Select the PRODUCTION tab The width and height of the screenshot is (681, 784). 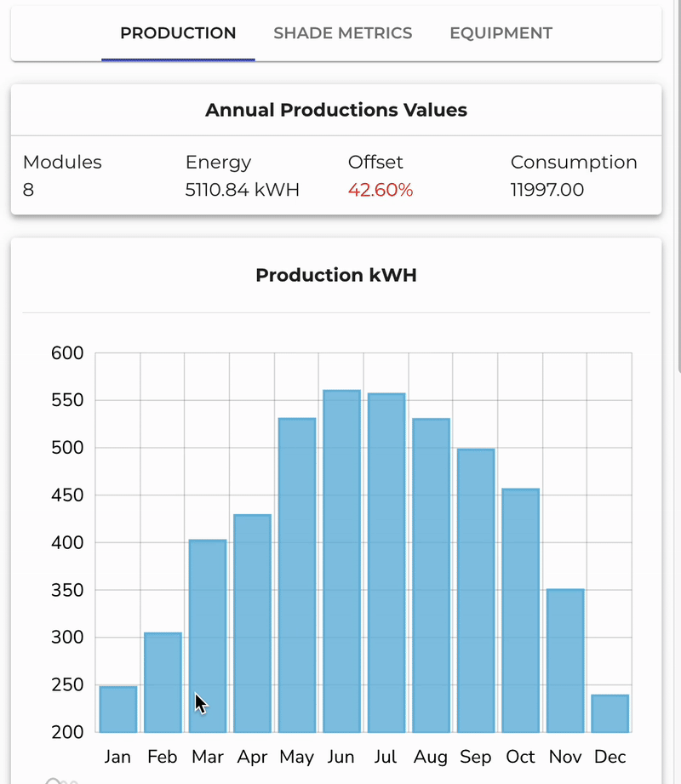click(x=177, y=33)
